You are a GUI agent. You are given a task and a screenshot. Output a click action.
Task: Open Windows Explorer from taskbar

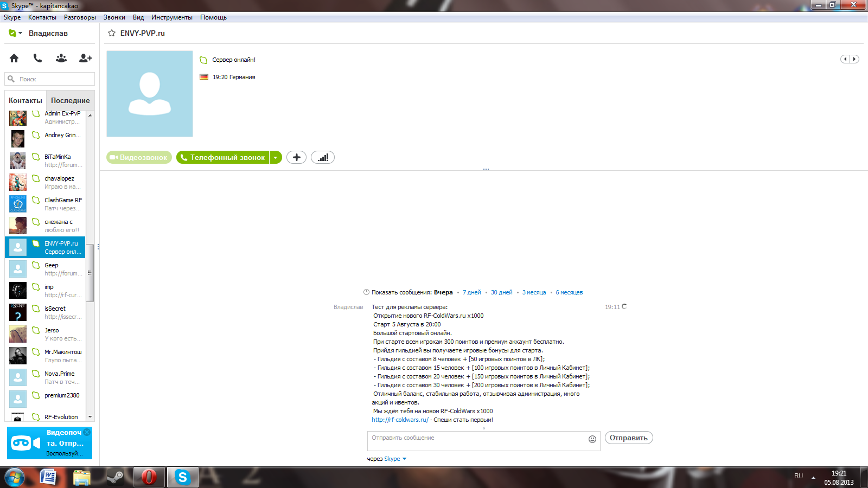pos(82,477)
